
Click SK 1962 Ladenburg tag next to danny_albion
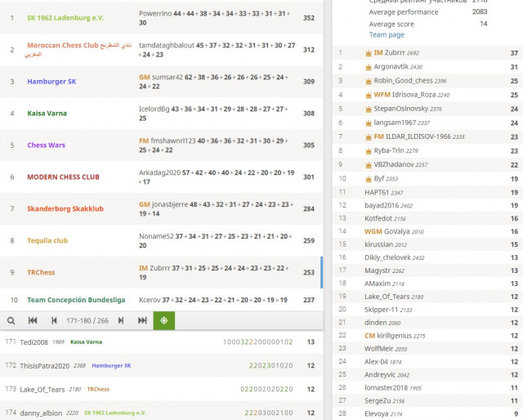[x=115, y=413]
